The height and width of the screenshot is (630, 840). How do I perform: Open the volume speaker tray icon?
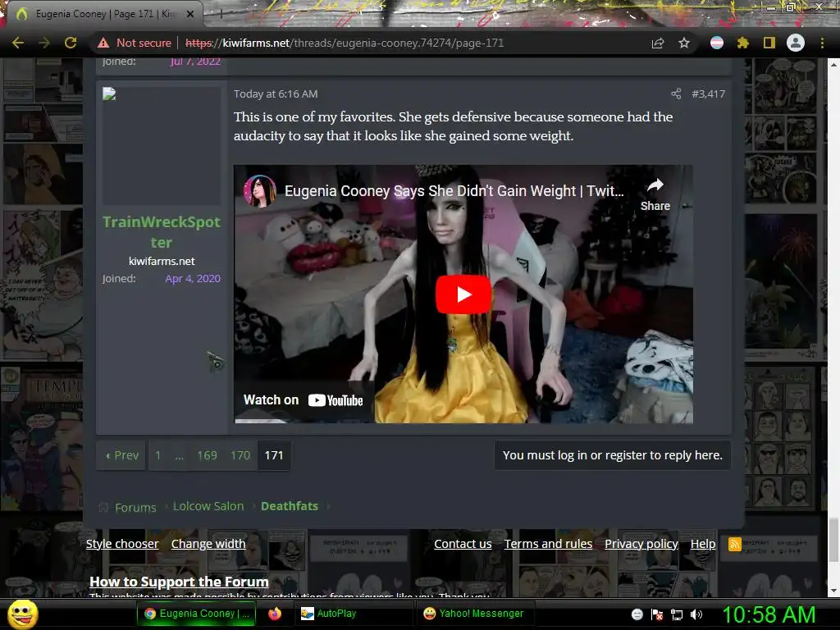(x=696, y=614)
